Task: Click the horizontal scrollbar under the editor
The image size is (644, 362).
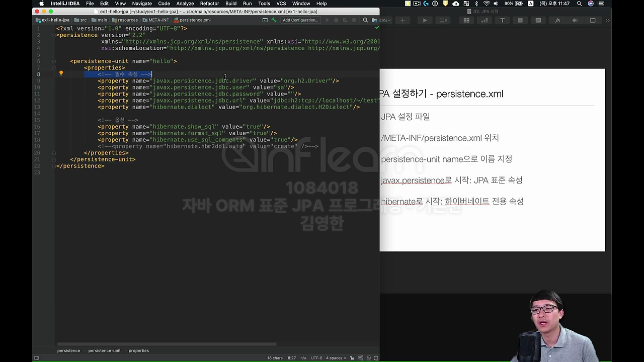Action: click(167, 344)
